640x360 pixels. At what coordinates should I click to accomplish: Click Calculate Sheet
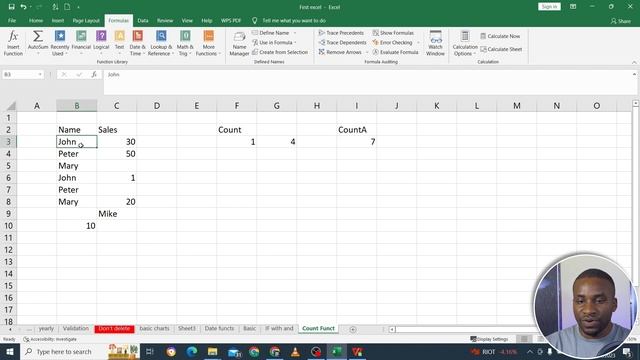point(501,49)
